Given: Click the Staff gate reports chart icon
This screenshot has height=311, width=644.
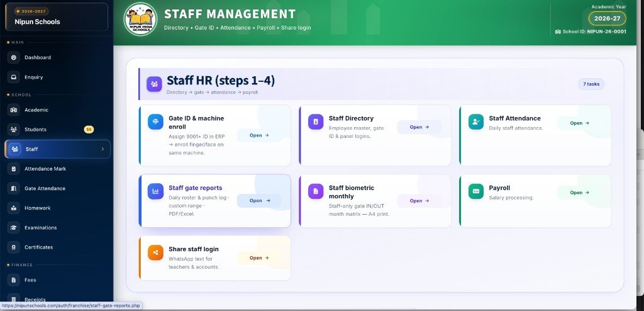Looking at the screenshot, I should coord(155,191).
